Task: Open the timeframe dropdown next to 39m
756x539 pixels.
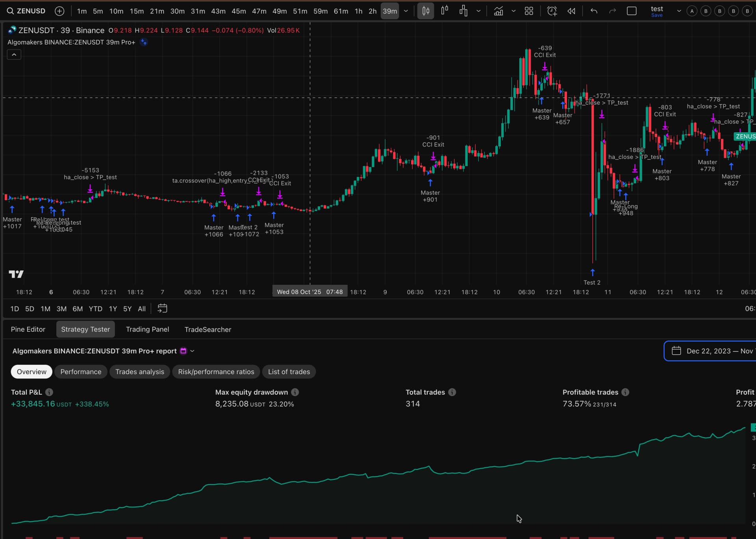Action: coord(406,11)
